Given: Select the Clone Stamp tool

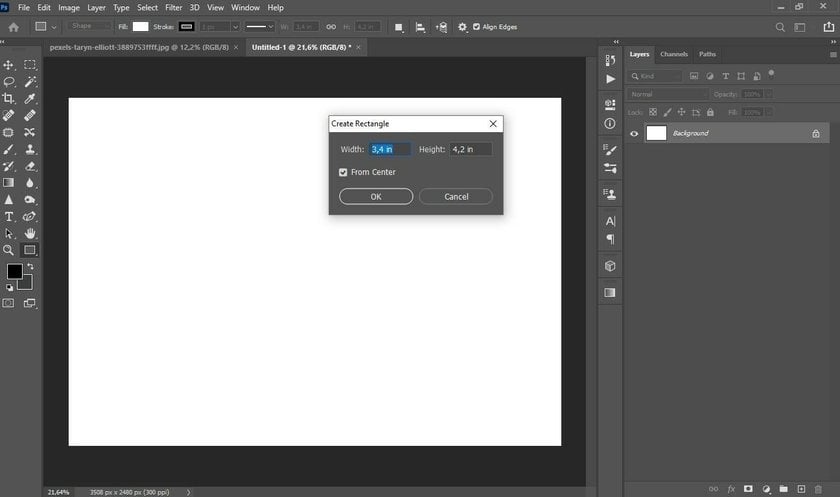Looking at the screenshot, I should click(x=30, y=149).
